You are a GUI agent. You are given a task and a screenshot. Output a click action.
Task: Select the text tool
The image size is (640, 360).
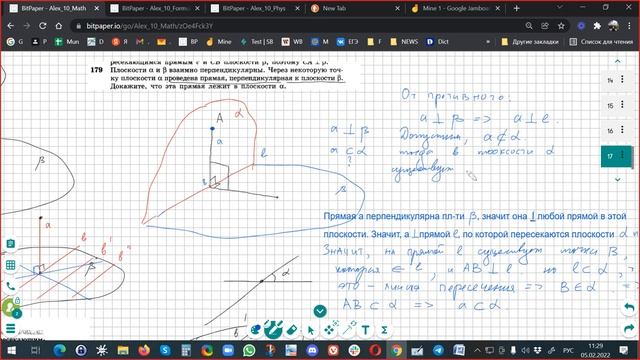coord(365,330)
